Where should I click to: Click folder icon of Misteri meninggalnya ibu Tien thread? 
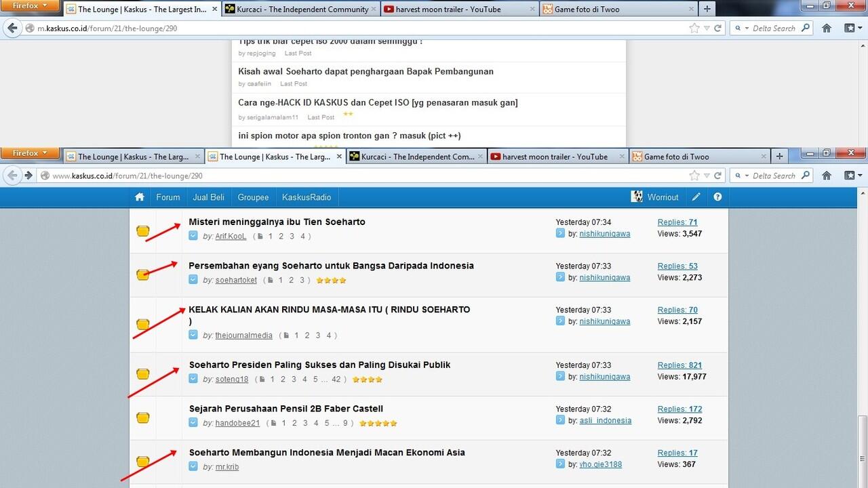point(142,230)
